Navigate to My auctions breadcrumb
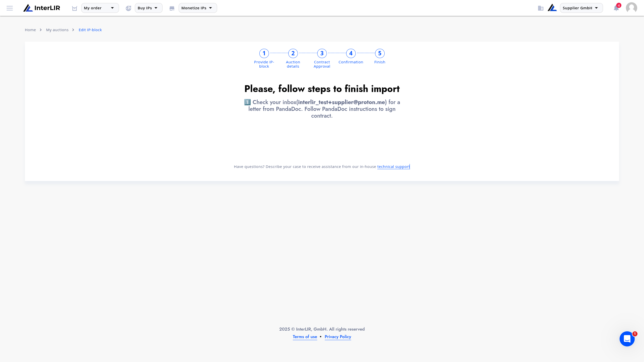The image size is (644, 362). (57, 30)
